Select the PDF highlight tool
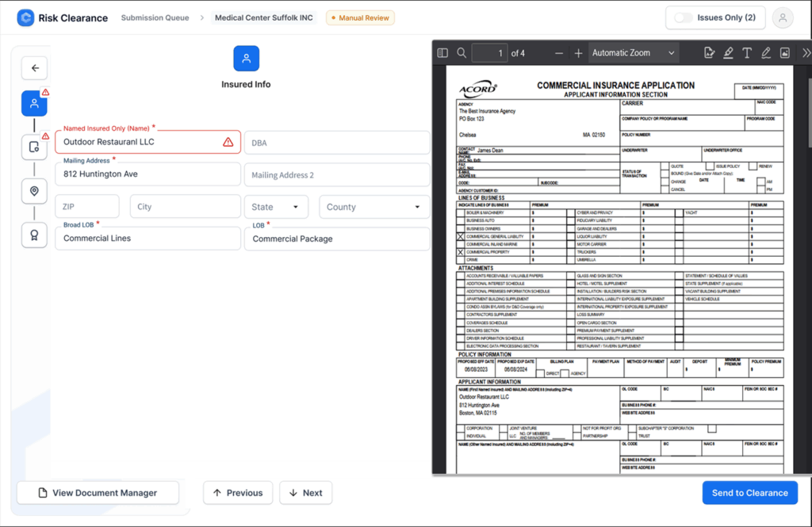The width and height of the screenshot is (812, 527). [728, 53]
